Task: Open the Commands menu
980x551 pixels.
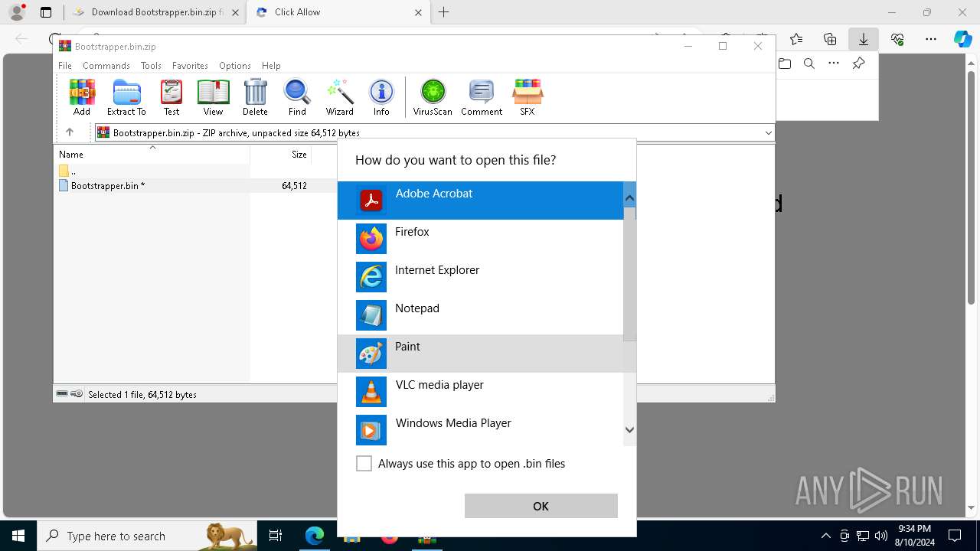Action: coord(106,66)
